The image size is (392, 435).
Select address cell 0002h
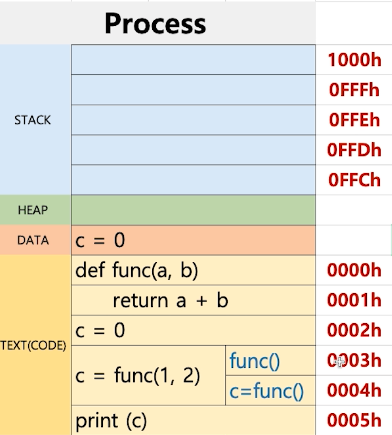point(354,330)
